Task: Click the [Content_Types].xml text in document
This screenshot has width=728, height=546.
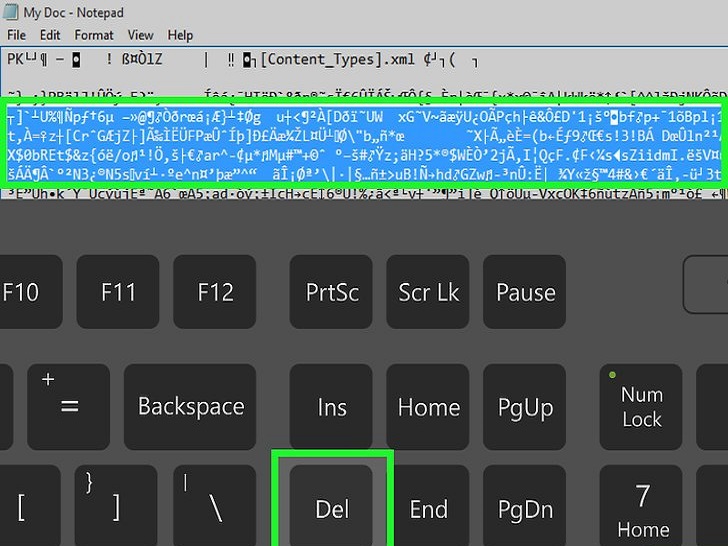Action: click(338, 59)
